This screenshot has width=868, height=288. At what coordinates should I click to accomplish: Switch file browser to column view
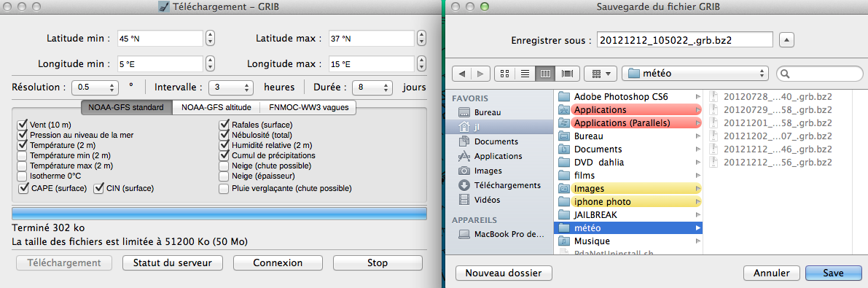[x=545, y=73]
